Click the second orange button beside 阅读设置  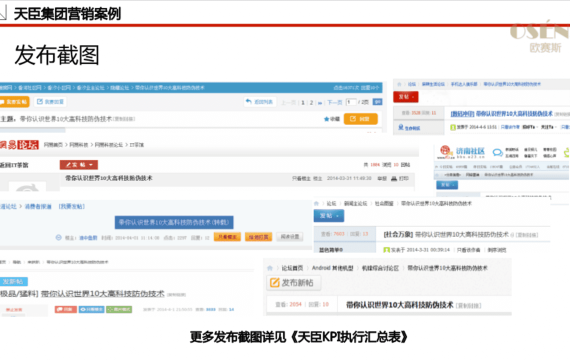pos(258,237)
